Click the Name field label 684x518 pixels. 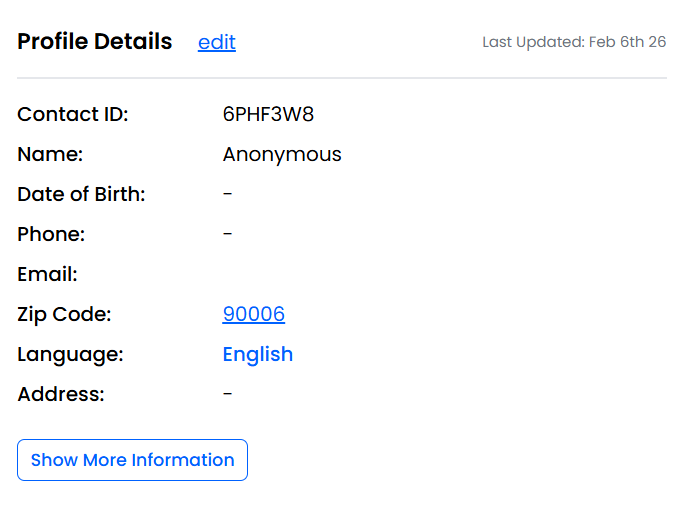click(x=50, y=154)
